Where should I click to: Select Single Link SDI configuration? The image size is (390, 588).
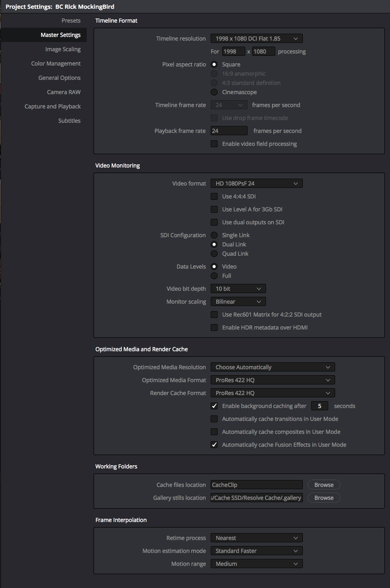214,235
